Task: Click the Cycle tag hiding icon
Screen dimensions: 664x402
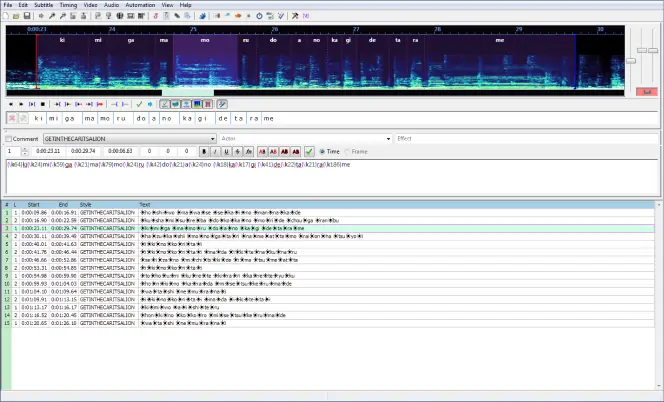Action: (306, 16)
